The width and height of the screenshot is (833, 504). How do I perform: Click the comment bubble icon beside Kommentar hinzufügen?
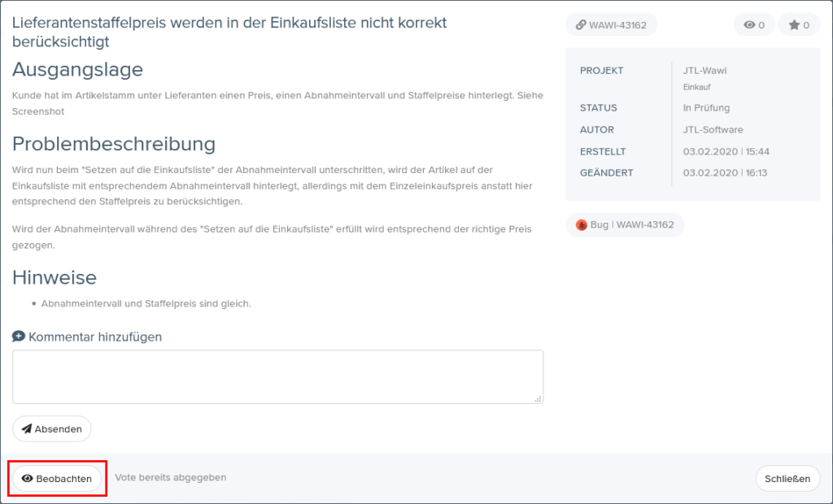click(19, 336)
